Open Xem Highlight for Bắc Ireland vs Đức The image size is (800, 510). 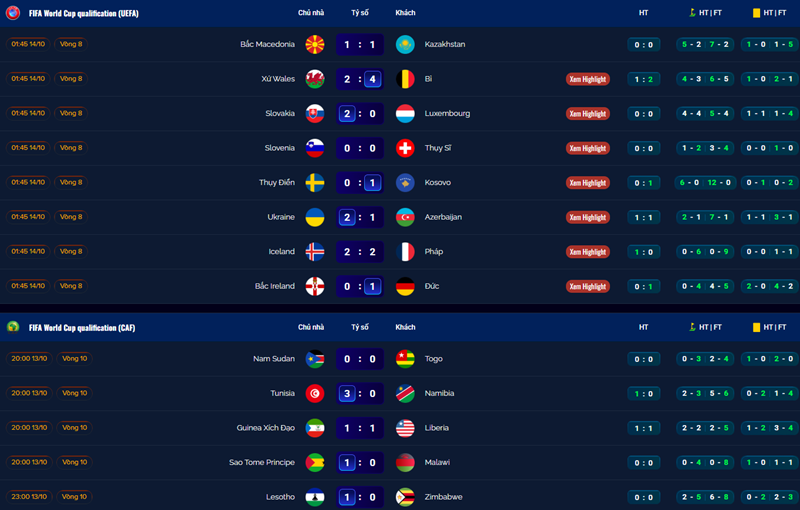(x=588, y=286)
